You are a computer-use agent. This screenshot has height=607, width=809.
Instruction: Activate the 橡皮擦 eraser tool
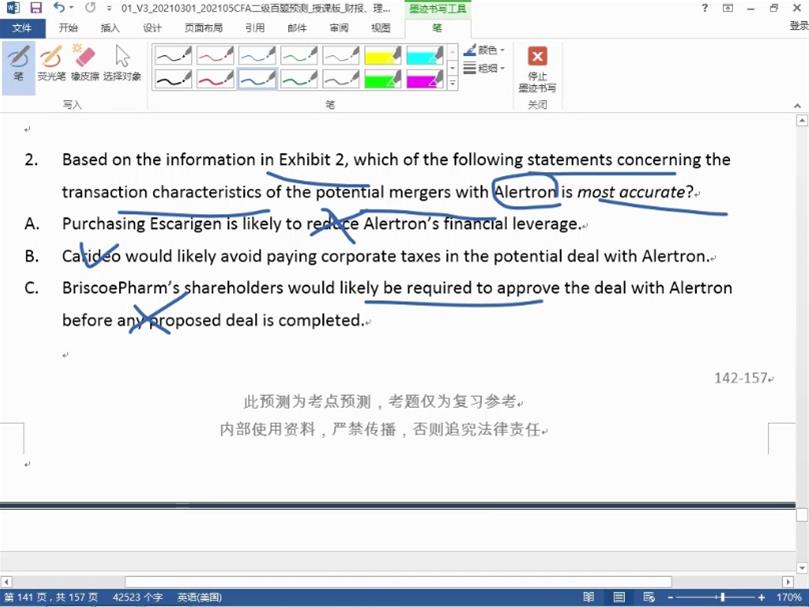(x=85, y=63)
